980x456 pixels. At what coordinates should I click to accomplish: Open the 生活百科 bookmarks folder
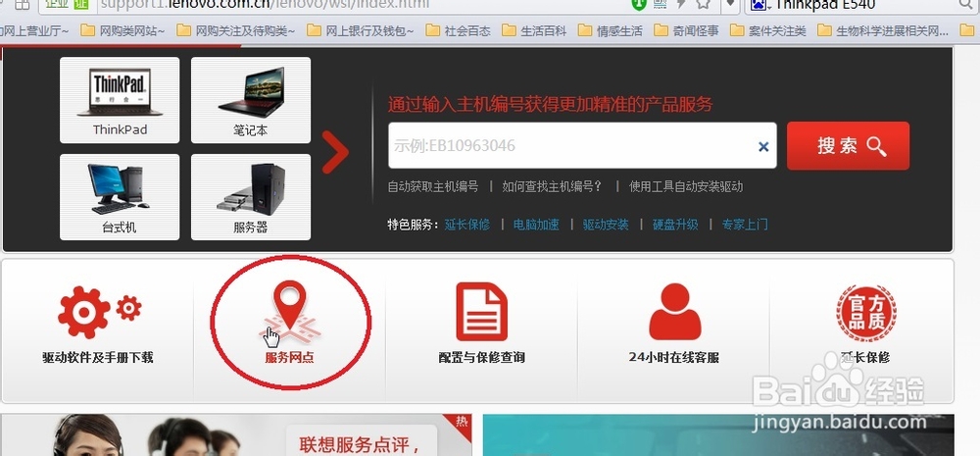(534, 30)
